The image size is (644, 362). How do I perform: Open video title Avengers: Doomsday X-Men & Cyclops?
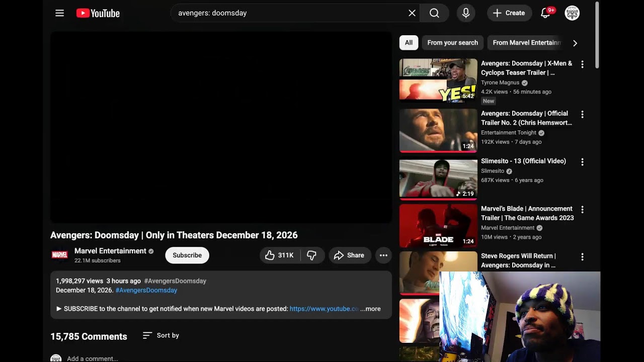(526, 68)
